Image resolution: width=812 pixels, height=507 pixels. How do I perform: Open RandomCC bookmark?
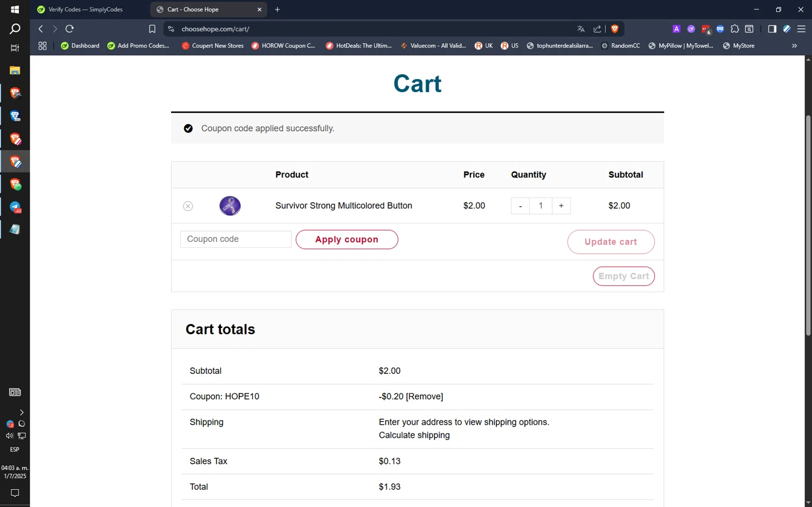click(620, 46)
